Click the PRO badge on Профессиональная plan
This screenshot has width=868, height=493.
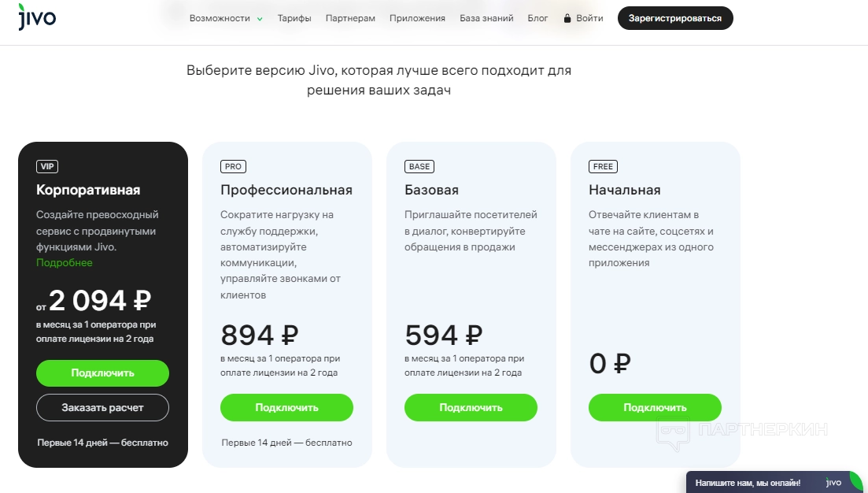coord(233,166)
